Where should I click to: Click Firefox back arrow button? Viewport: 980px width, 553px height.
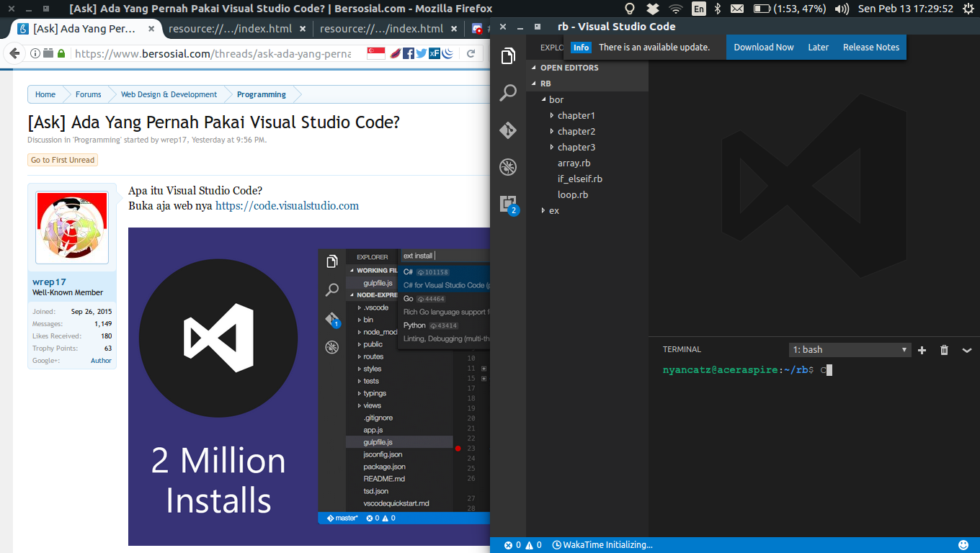(14, 54)
